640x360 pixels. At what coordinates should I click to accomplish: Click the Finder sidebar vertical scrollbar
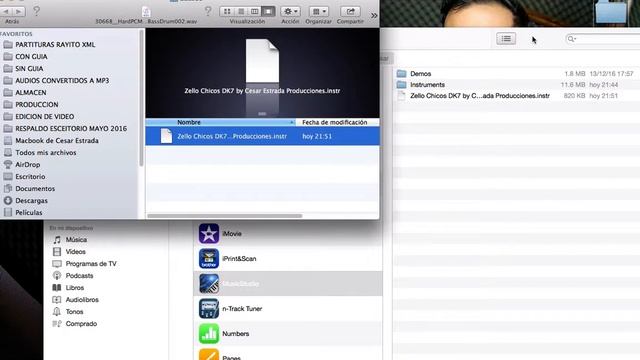(141, 98)
